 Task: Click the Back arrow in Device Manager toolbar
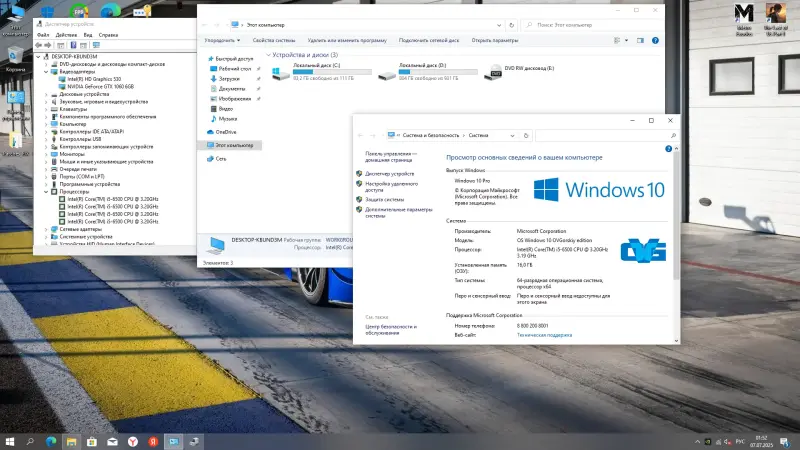click(x=38, y=45)
